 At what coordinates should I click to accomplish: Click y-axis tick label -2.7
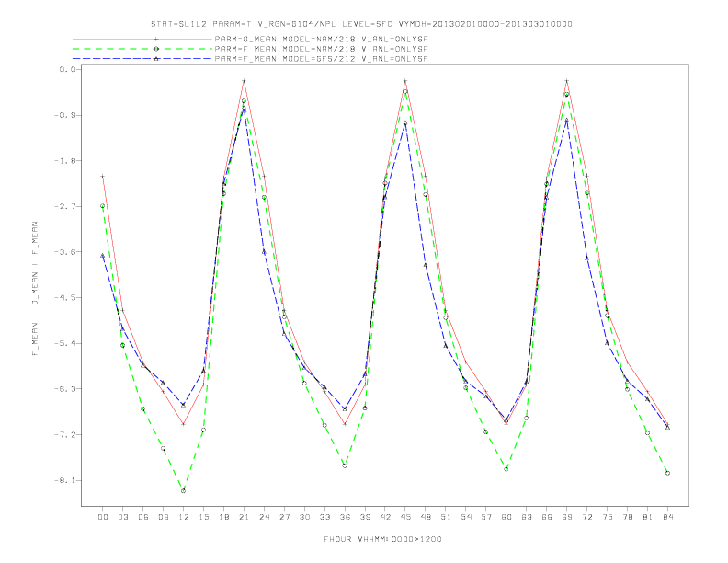(65, 206)
